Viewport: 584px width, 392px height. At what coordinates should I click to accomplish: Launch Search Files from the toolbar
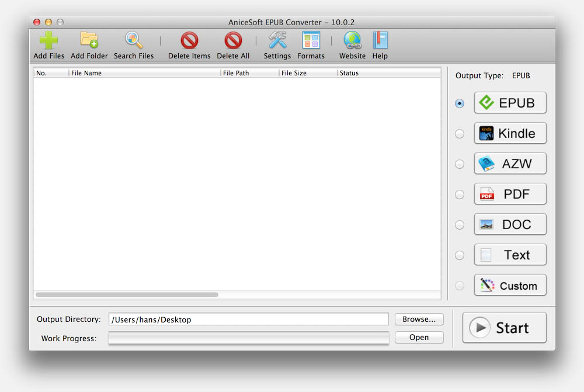(x=134, y=41)
